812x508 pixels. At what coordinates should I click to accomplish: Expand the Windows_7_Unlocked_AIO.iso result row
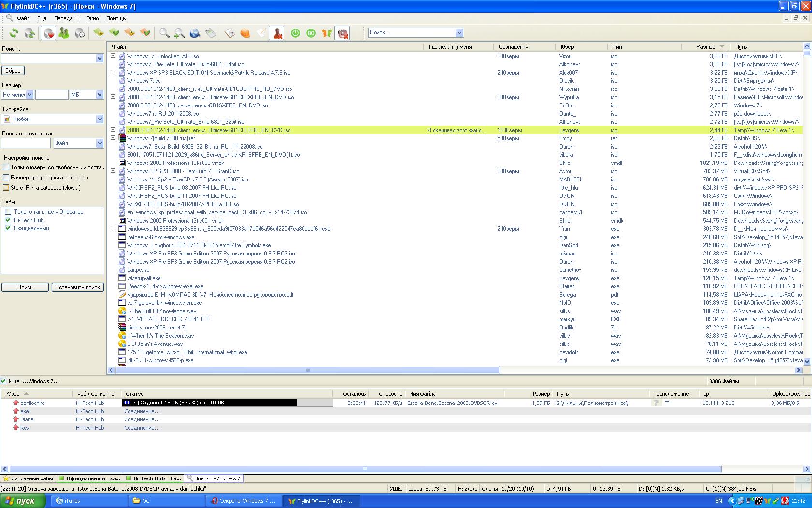pos(113,56)
